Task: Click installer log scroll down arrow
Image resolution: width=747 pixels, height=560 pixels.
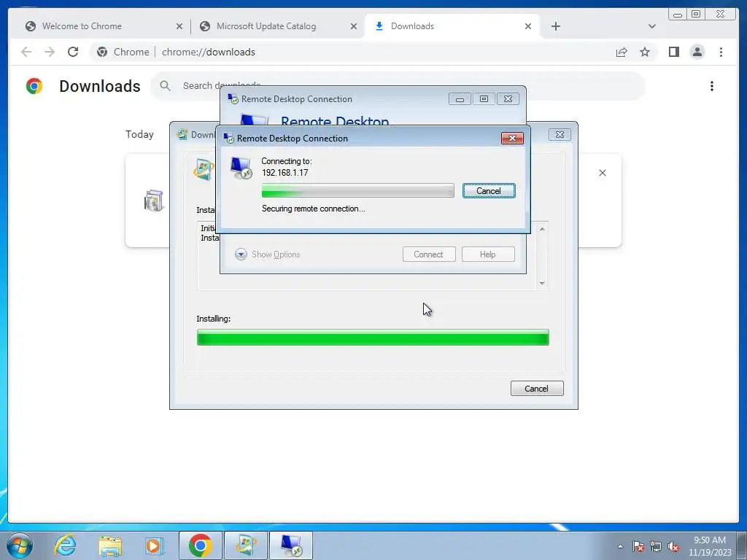Action: 542,284
